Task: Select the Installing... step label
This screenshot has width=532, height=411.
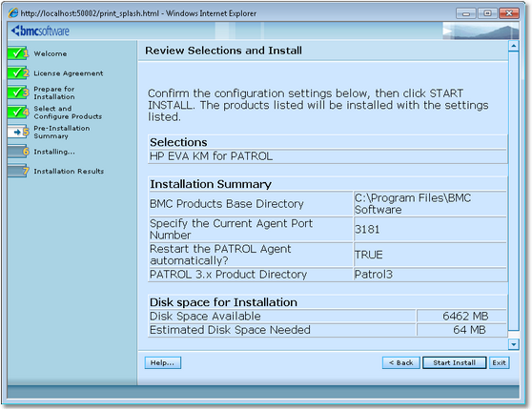Action: pos(54,152)
